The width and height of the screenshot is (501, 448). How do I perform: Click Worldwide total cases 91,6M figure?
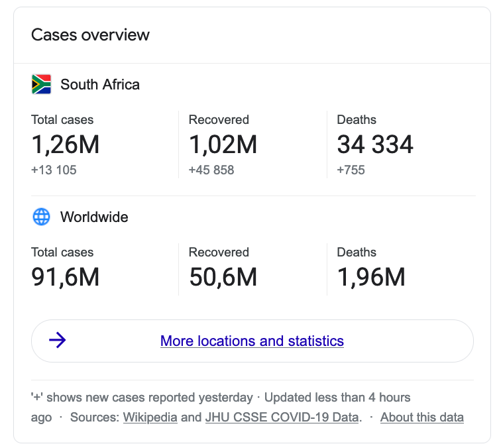(65, 277)
